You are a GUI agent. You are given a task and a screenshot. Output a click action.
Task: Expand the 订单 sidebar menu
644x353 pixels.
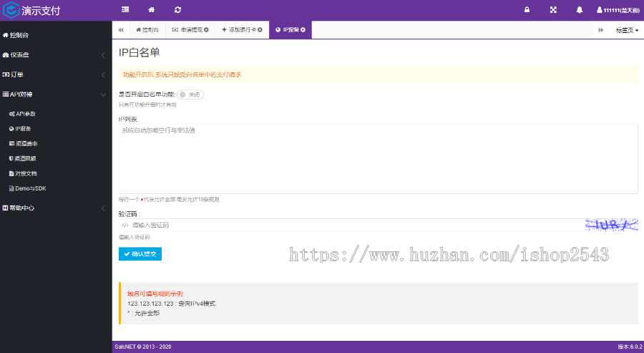click(x=54, y=74)
